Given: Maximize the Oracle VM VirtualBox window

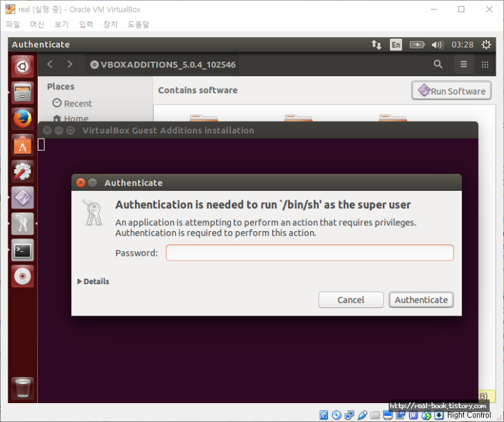Looking at the screenshot, I should pos(461,9).
